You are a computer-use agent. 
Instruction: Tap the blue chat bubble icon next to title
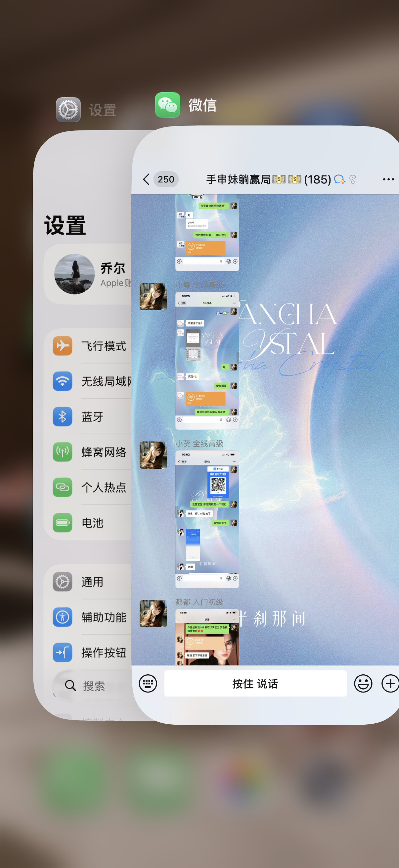point(339,179)
